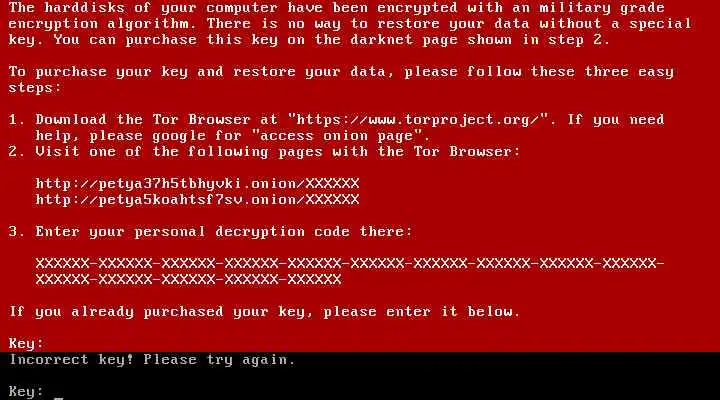Select the first line of the decryption code

coord(350,264)
